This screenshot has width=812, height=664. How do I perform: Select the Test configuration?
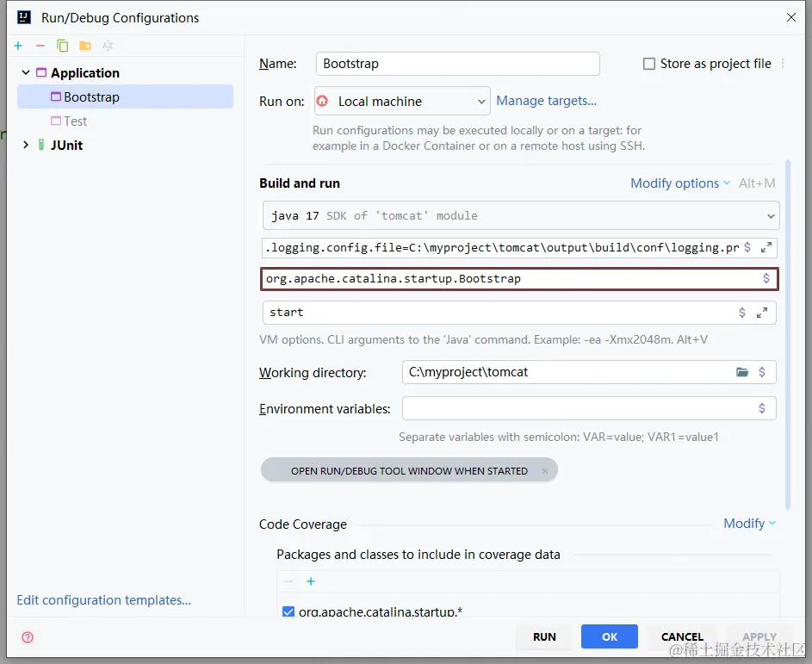click(x=75, y=121)
